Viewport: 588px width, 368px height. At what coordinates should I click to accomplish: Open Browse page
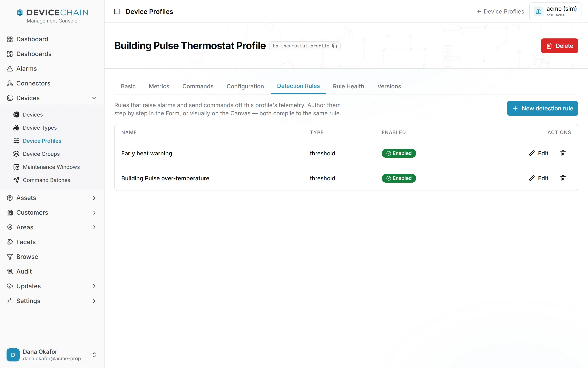(27, 257)
